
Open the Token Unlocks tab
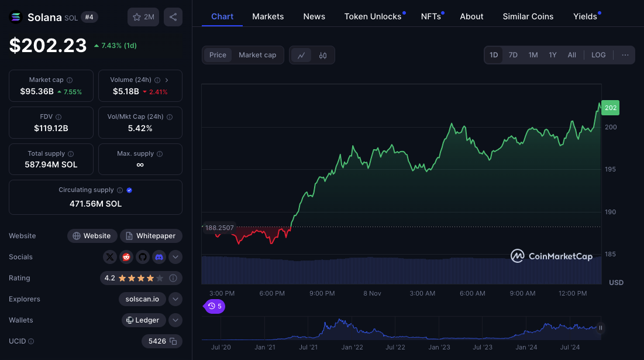[x=373, y=16]
